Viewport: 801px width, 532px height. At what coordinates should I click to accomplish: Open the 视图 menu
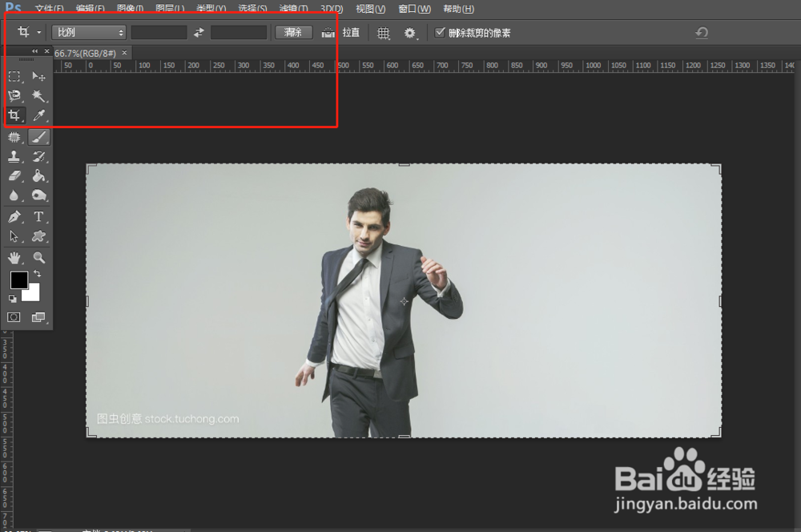tap(370, 9)
